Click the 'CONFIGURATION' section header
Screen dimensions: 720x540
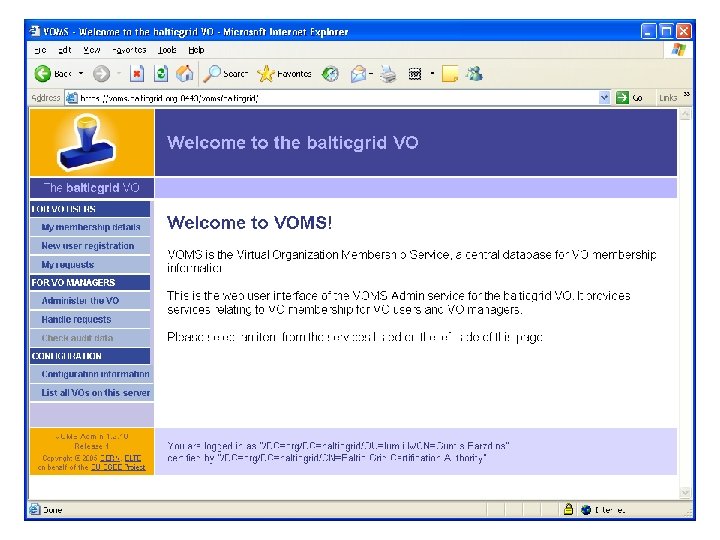coord(90,355)
